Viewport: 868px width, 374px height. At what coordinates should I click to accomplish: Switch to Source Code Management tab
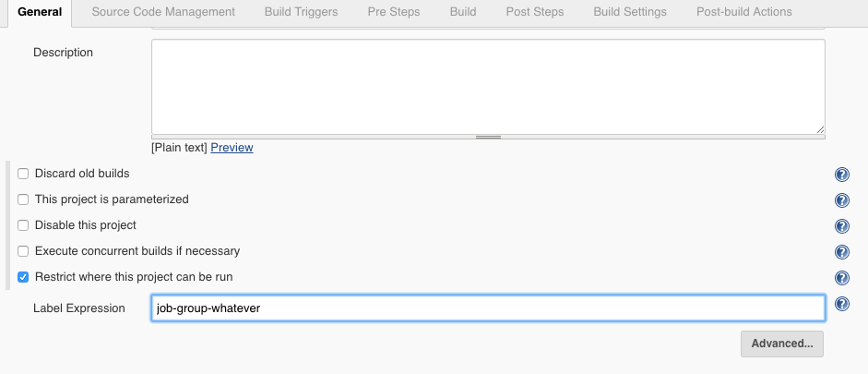coord(163,12)
